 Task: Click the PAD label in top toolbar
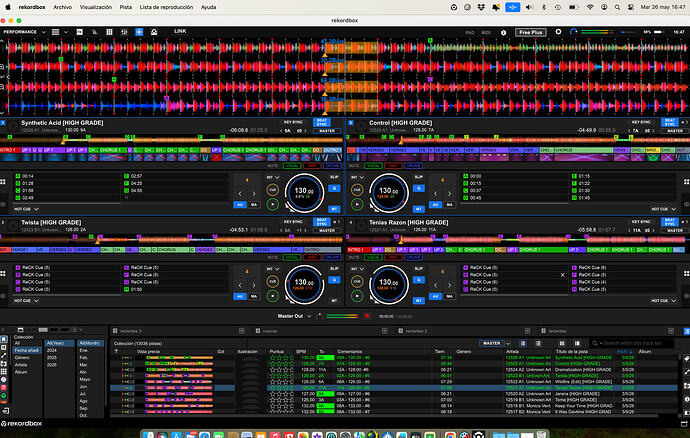470,33
